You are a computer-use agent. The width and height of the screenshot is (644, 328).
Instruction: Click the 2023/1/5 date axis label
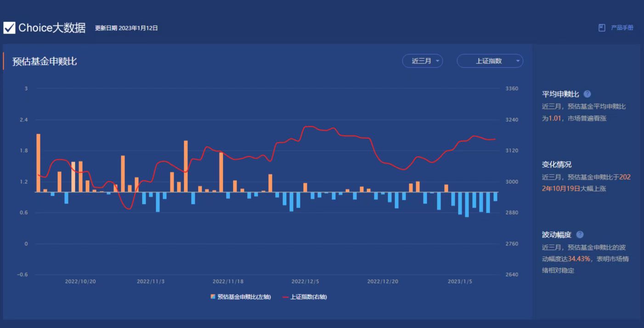point(460,281)
